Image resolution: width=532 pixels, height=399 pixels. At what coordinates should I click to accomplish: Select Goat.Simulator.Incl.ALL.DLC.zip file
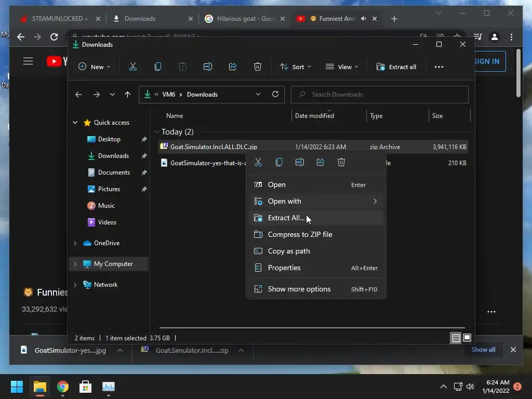313,147
